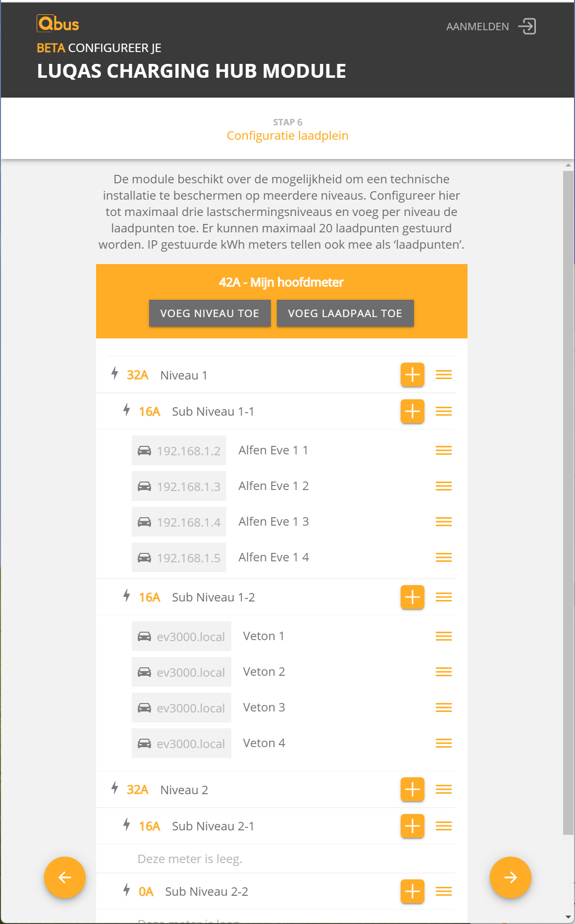The width and height of the screenshot is (575, 924).
Task: Click the ev3000.local chip for Veton 4
Action: (181, 743)
